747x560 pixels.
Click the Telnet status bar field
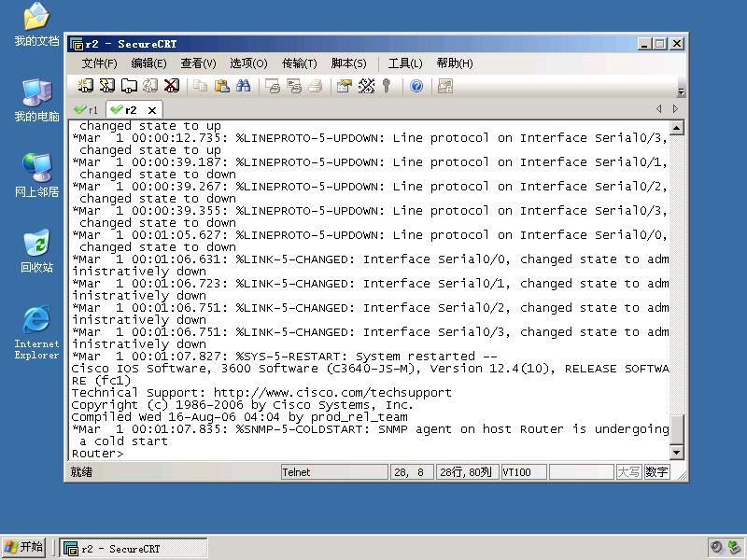click(x=334, y=472)
